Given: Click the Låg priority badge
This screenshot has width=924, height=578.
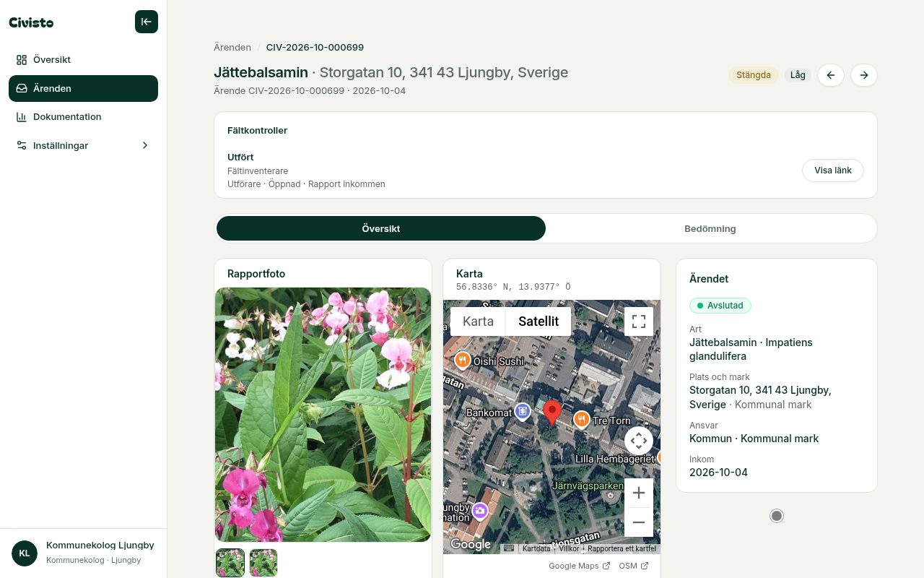Looking at the screenshot, I should 798,75.
